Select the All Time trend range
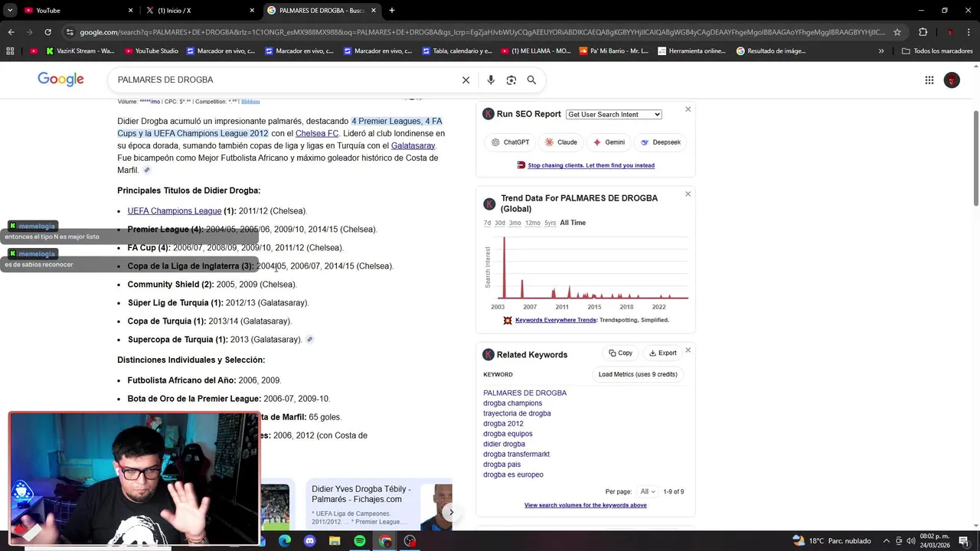Viewport: 980px width, 551px height. [x=573, y=223]
